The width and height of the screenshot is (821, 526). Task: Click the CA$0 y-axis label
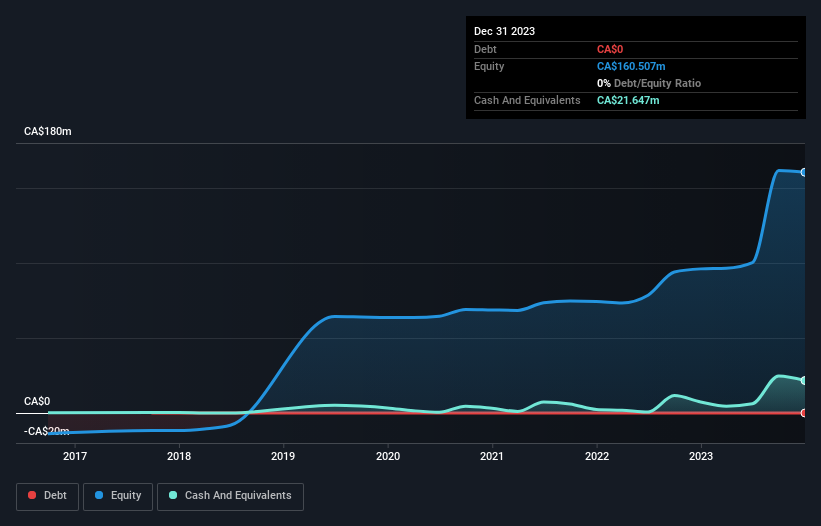point(37,401)
